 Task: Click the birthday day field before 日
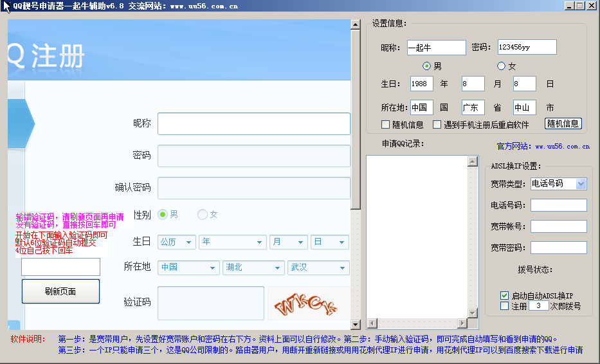pyautogui.click(x=525, y=84)
